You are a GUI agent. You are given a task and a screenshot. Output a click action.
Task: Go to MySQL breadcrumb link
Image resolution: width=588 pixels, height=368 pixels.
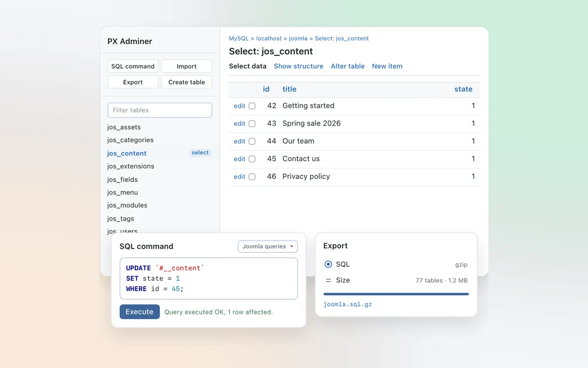[x=239, y=38]
